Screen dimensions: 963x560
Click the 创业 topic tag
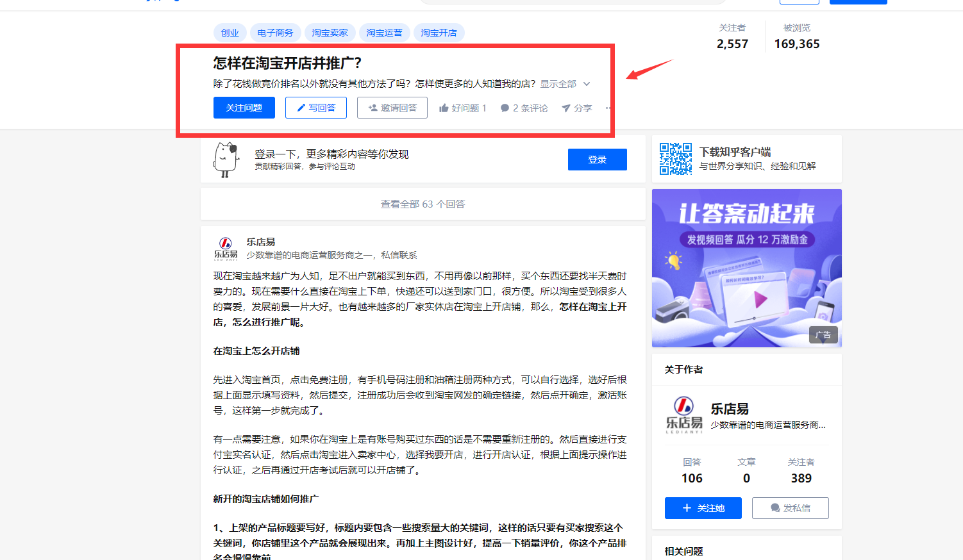(230, 33)
